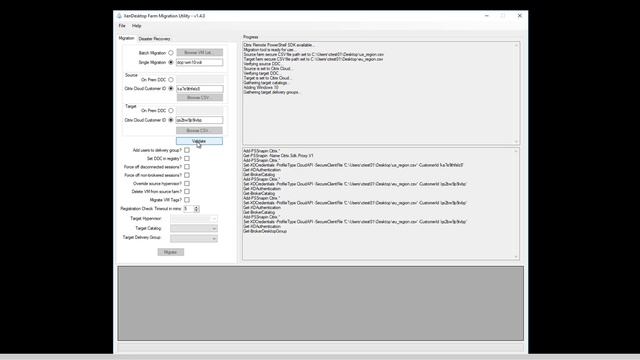Click 'Migration tool is ready for use' log line
640x360 pixels.
click(x=269, y=49)
